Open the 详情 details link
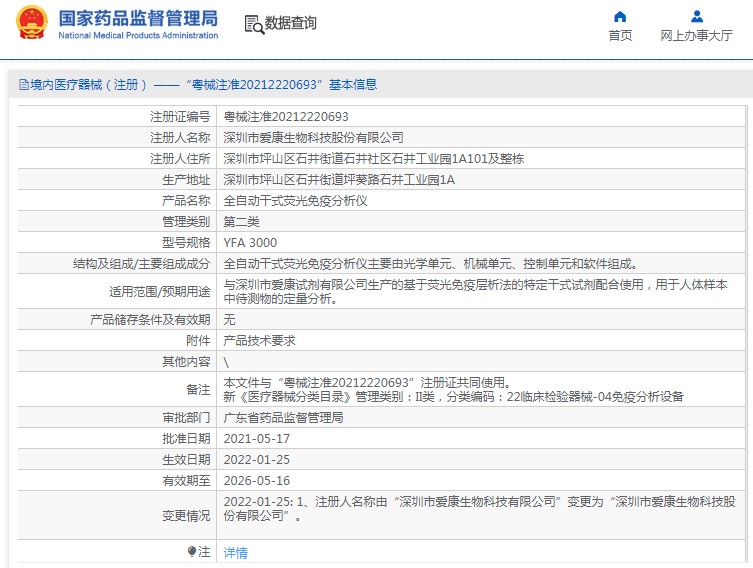This screenshot has height=568, width=753. (x=235, y=553)
